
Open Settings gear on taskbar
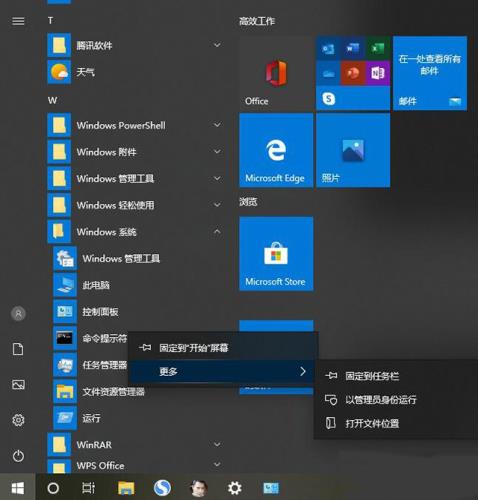pos(234,488)
